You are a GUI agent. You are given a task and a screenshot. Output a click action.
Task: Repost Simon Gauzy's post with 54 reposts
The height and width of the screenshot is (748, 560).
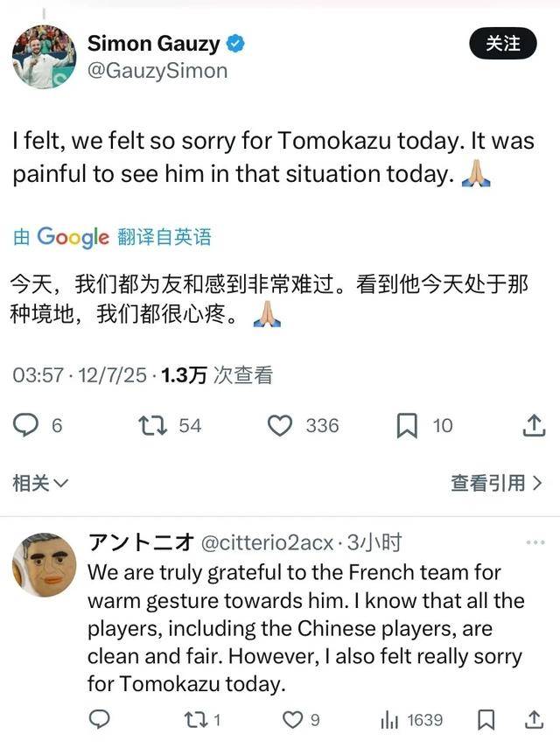(x=153, y=426)
